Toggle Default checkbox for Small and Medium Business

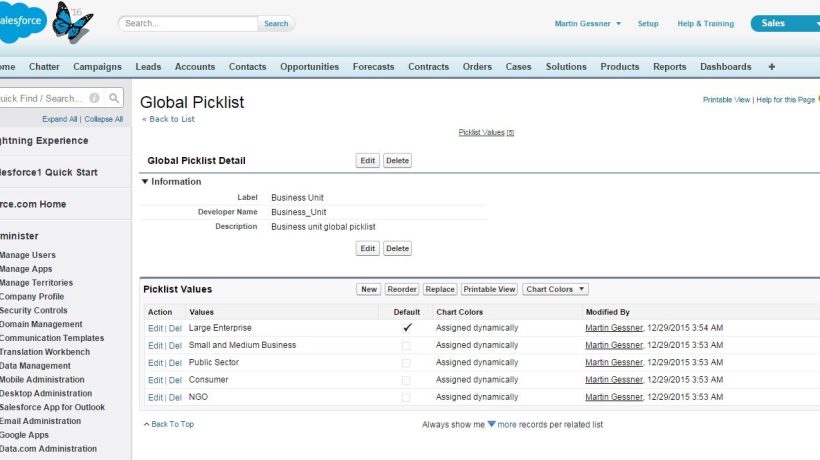click(406, 345)
